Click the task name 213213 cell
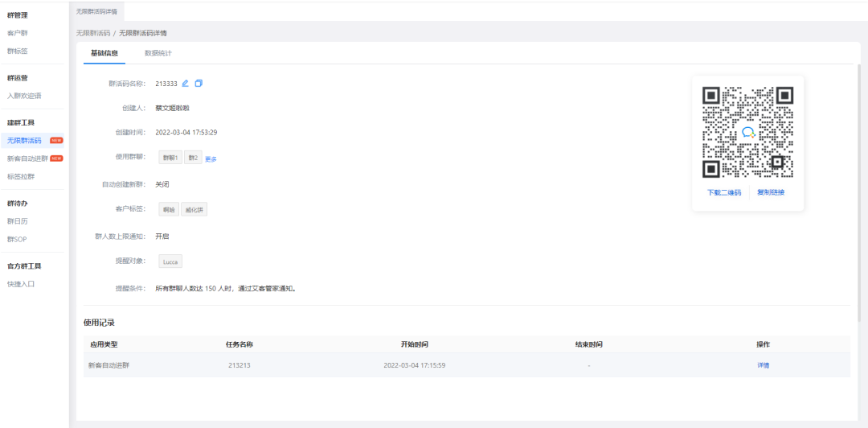 pos(240,365)
